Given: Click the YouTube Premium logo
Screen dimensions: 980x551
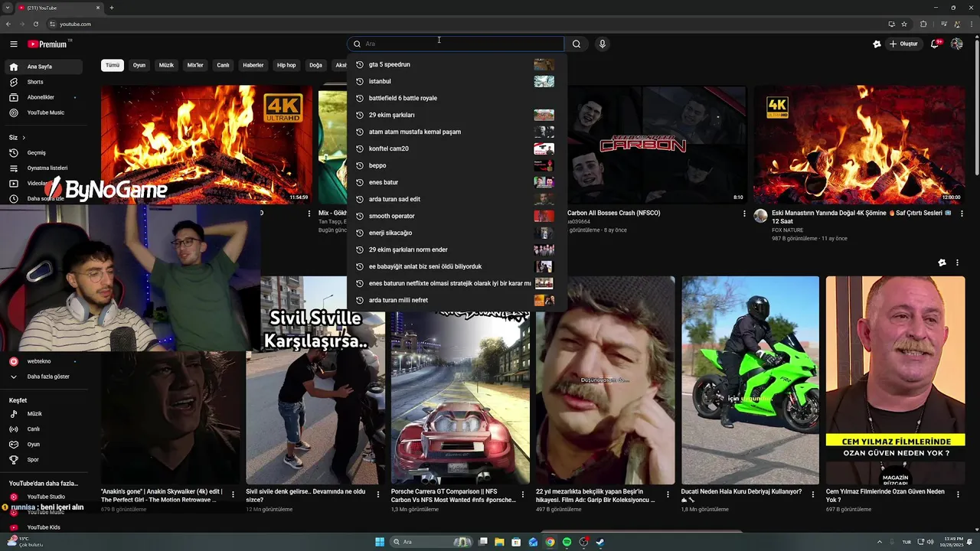Looking at the screenshot, I should [x=48, y=44].
